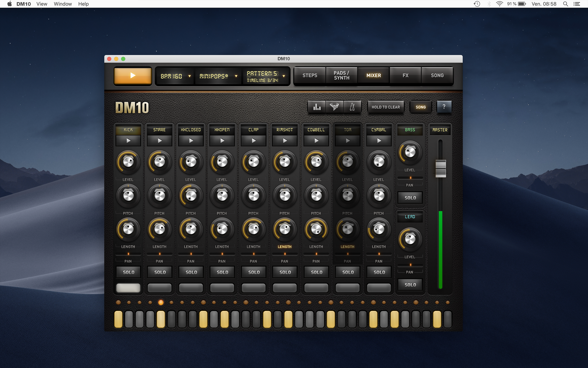588x368 pixels.
Task: Select the BASS channel name label
Action: pyautogui.click(x=410, y=130)
